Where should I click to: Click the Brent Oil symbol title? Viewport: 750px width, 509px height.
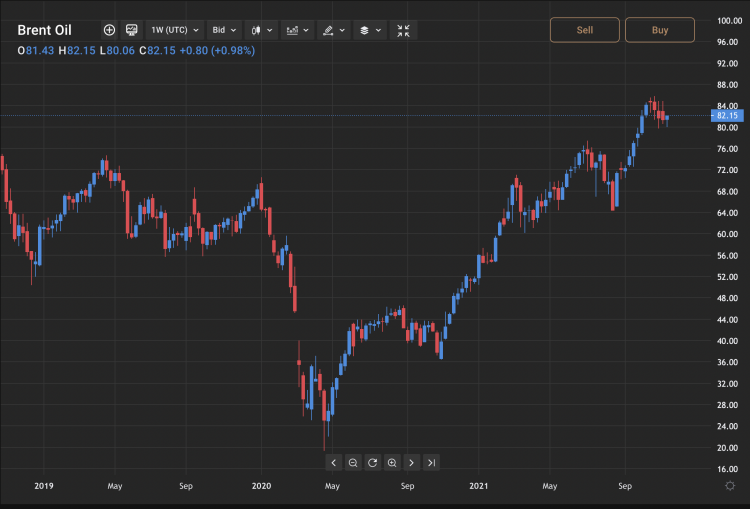[44, 30]
